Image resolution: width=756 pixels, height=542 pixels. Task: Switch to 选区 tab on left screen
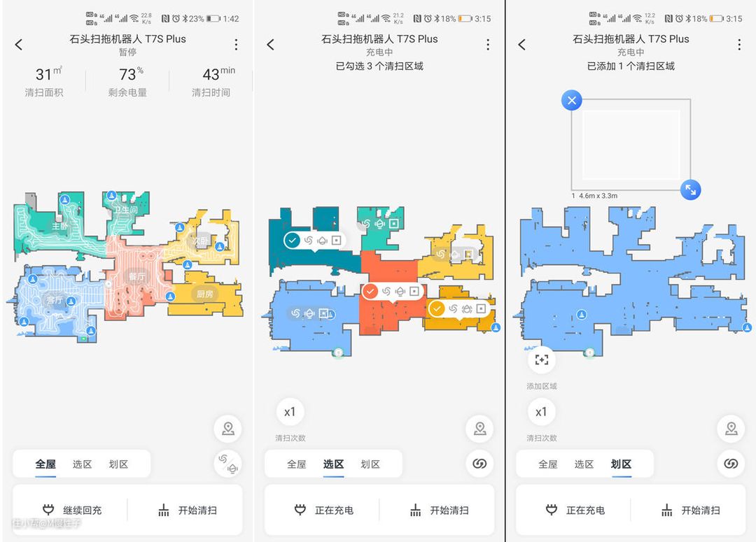82,464
